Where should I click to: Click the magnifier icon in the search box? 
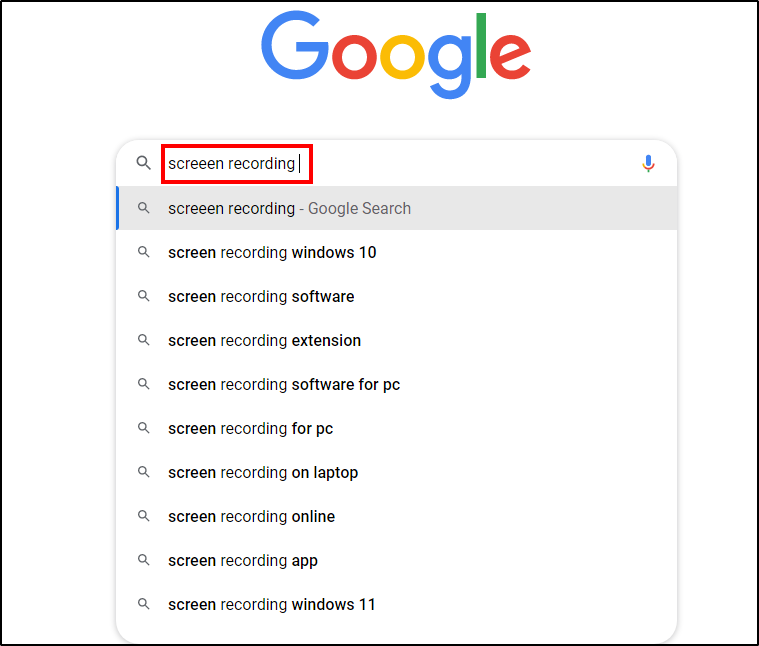pyautogui.click(x=144, y=163)
